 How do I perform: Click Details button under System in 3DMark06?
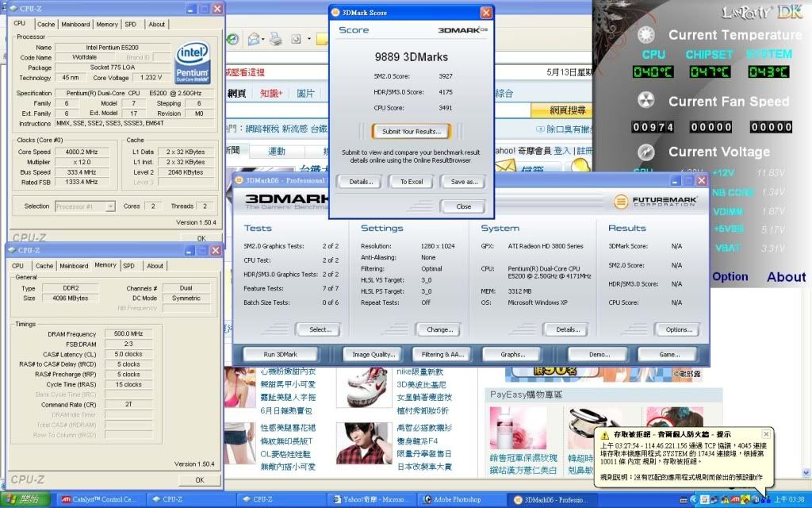pyautogui.click(x=568, y=329)
